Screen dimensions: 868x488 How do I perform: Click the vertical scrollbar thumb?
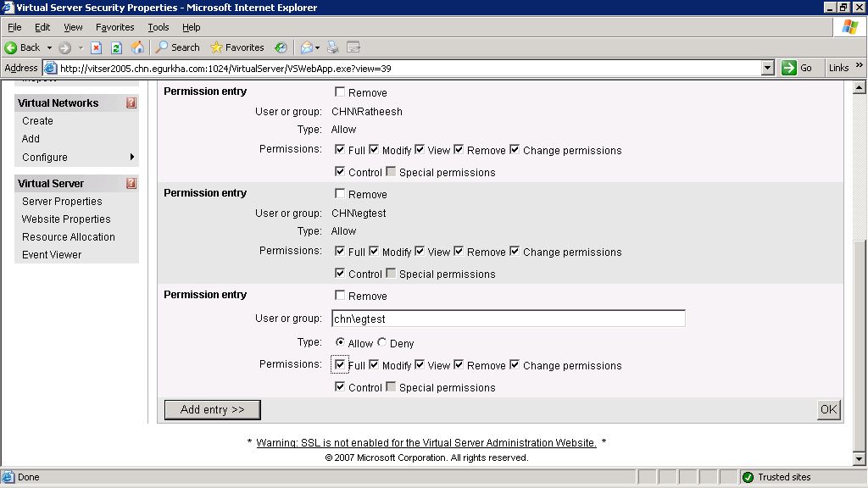(x=860, y=346)
